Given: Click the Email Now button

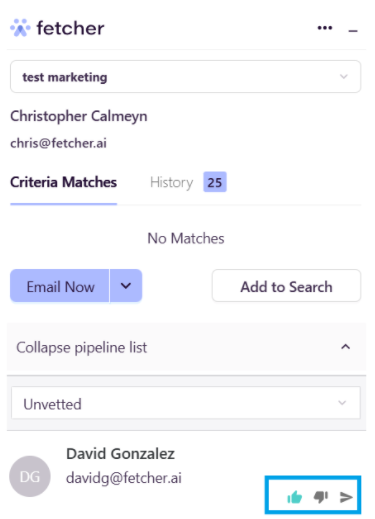Looking at the screenshot, I should tap(60, 286).
